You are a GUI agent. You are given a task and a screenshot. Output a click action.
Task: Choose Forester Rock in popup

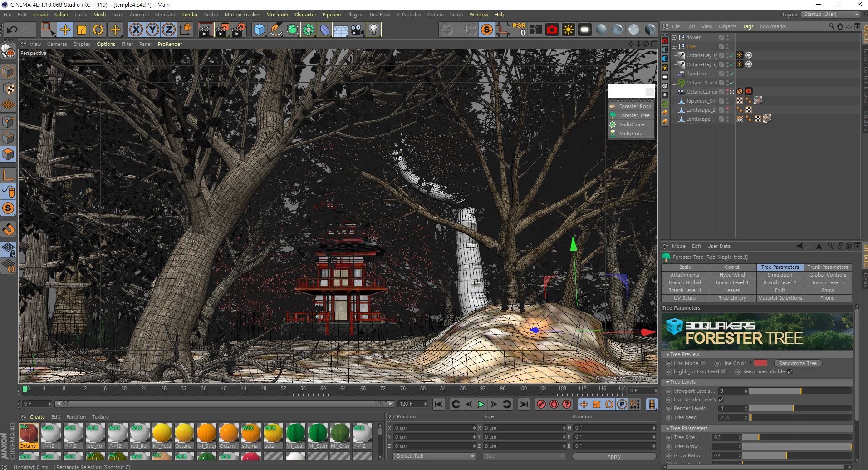pyautogui.click(x=631, y=106)
